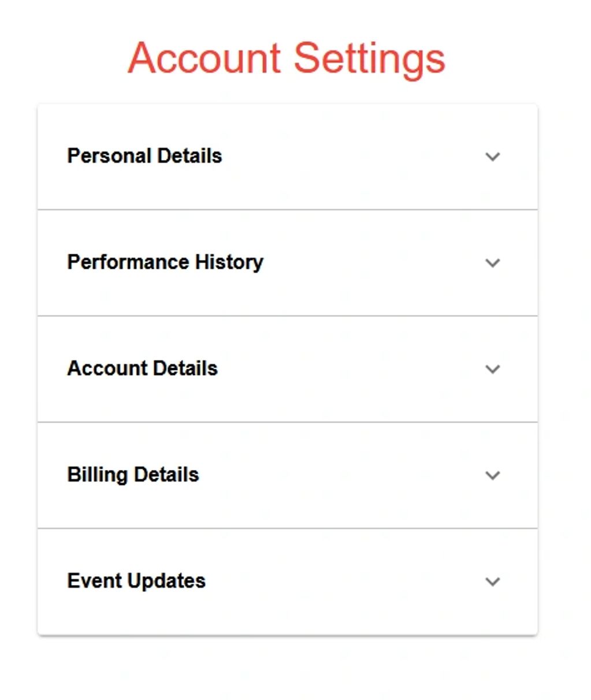Viewport: 591px width, 700px height.
Task: Expand the Event Updates section
Action: click(288, 582)
